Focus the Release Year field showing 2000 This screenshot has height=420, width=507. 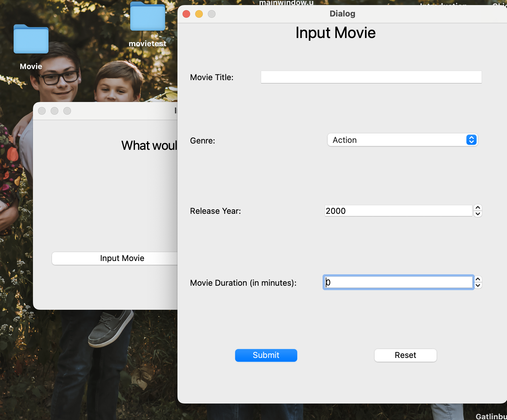point(399,211)
